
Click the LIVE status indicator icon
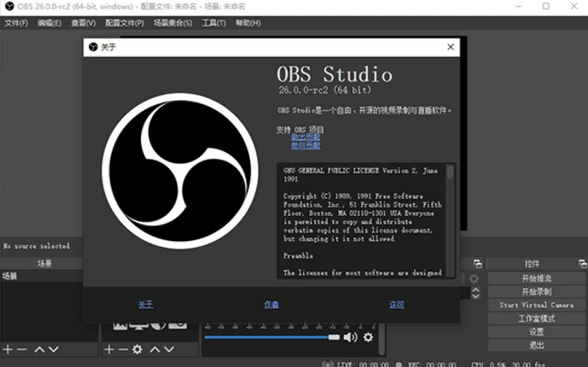pos(328,364)
